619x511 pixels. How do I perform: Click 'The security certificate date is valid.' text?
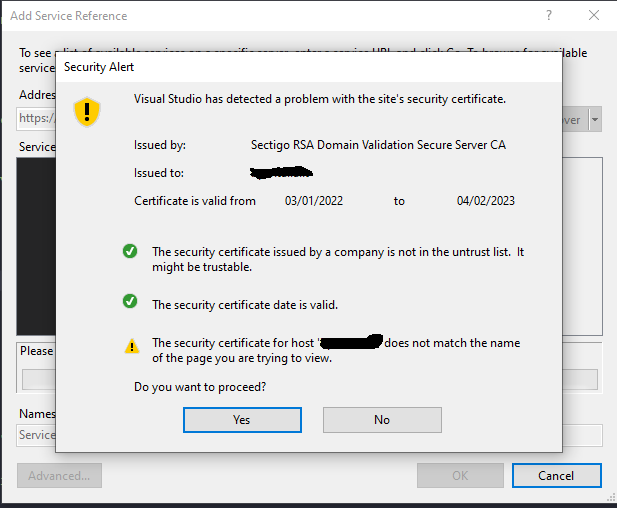245,305
